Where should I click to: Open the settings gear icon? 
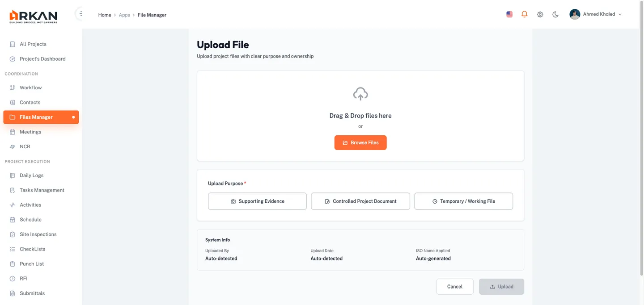tap(540, 14)
